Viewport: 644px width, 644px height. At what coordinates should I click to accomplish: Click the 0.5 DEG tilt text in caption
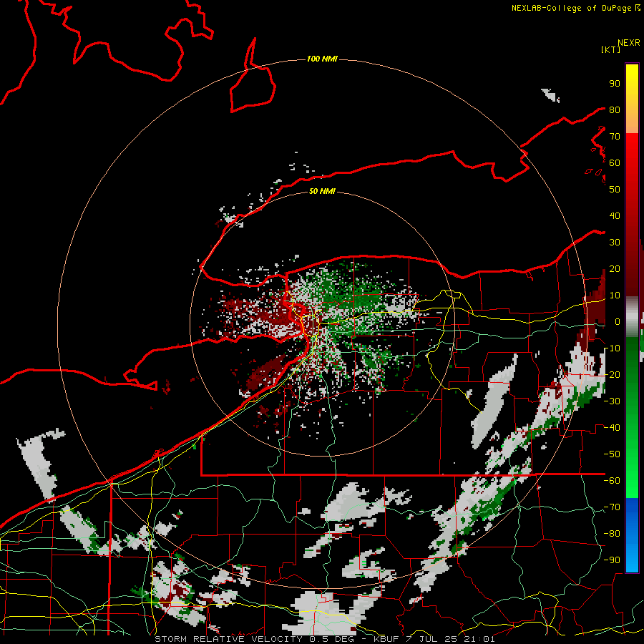click(x=333, y=639)
